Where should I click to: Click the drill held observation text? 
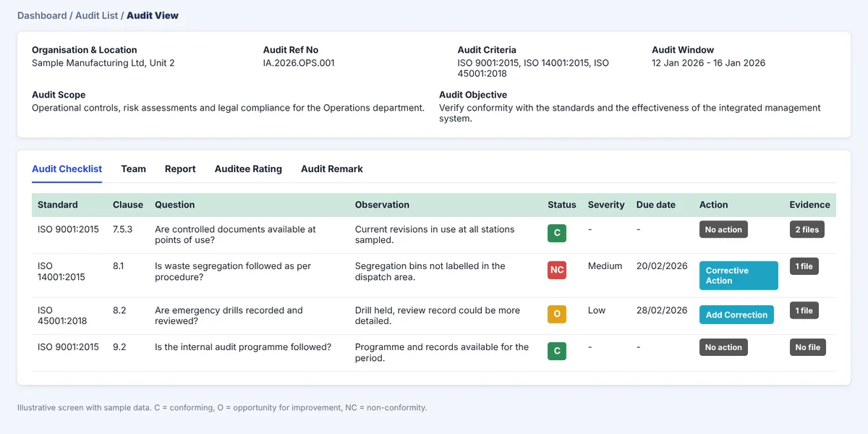click(x=438, y=315)
